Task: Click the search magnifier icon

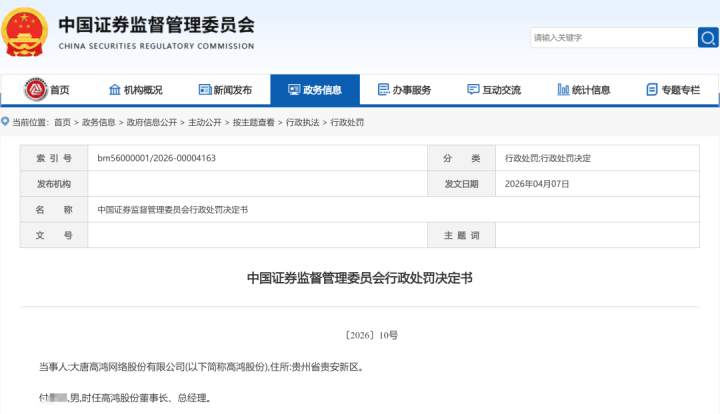Action: coord(708,37)
